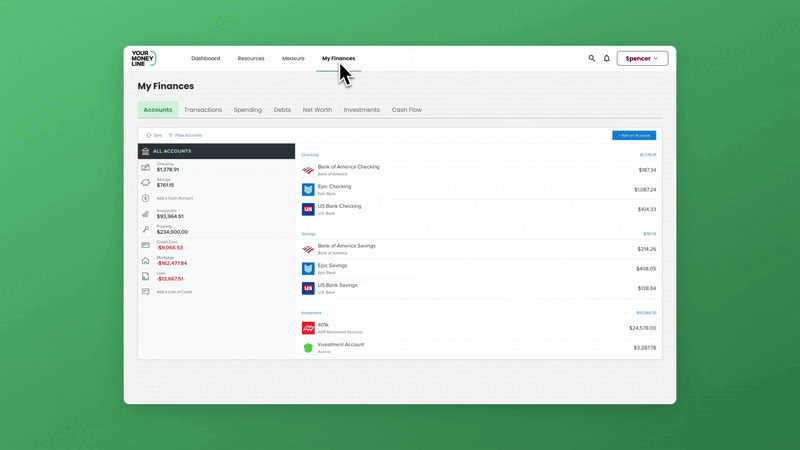Click Add a Cash Account link
The height and width of the screenshot is (450, 800).
pos(174,198)
